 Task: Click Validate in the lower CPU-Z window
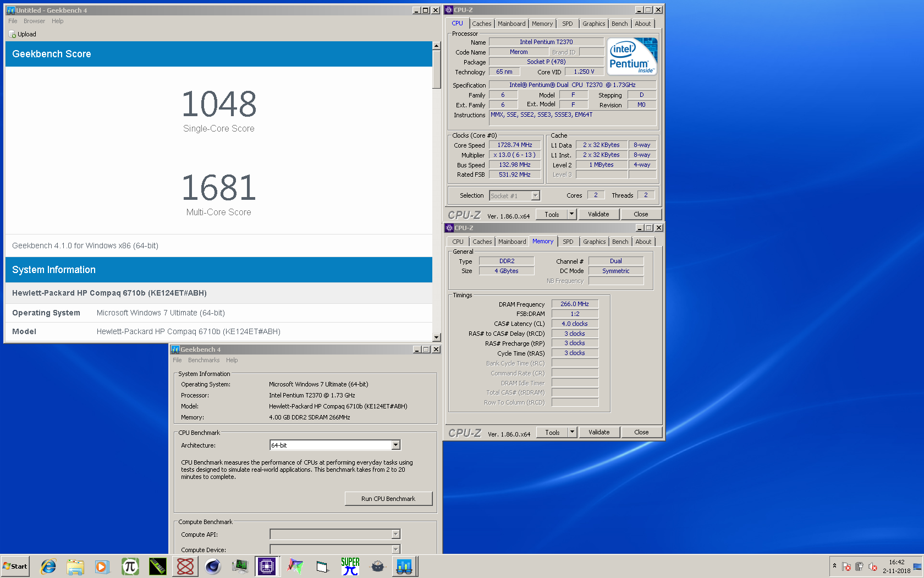click(x=599, y=432)
